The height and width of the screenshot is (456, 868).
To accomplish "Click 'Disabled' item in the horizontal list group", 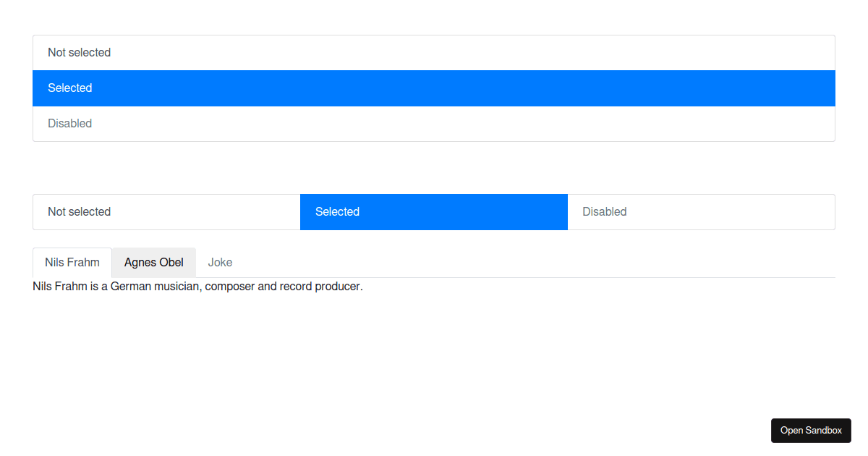I will tap(605, 212).
